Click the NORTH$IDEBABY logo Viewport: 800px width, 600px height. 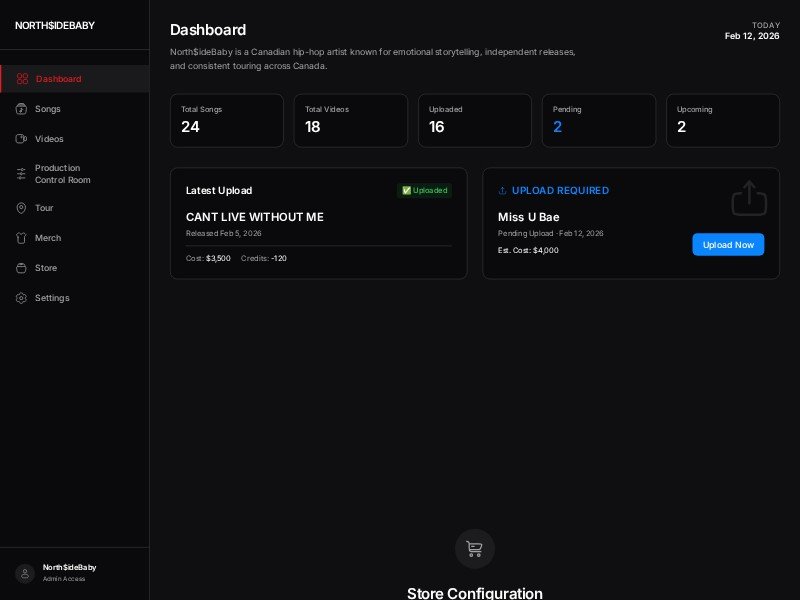click(x=54, y=26)
